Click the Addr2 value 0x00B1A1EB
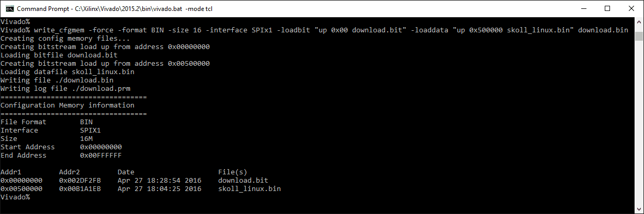 tap(80, 188)
